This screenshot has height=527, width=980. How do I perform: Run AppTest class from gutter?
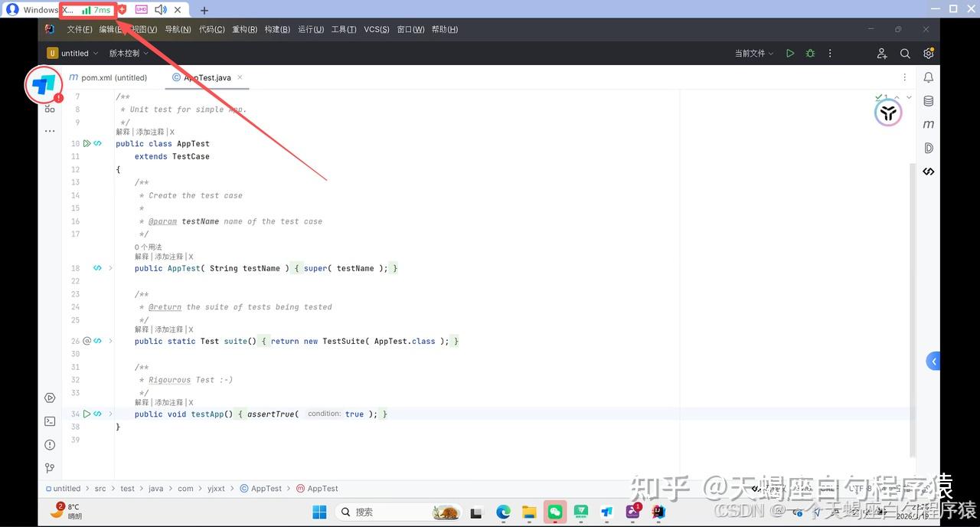tap(87, 143)
